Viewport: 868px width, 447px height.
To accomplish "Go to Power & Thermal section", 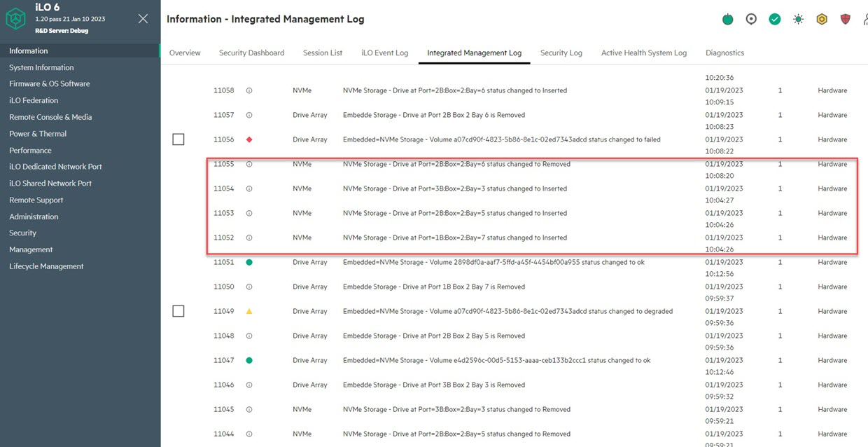I will point(38,133).
